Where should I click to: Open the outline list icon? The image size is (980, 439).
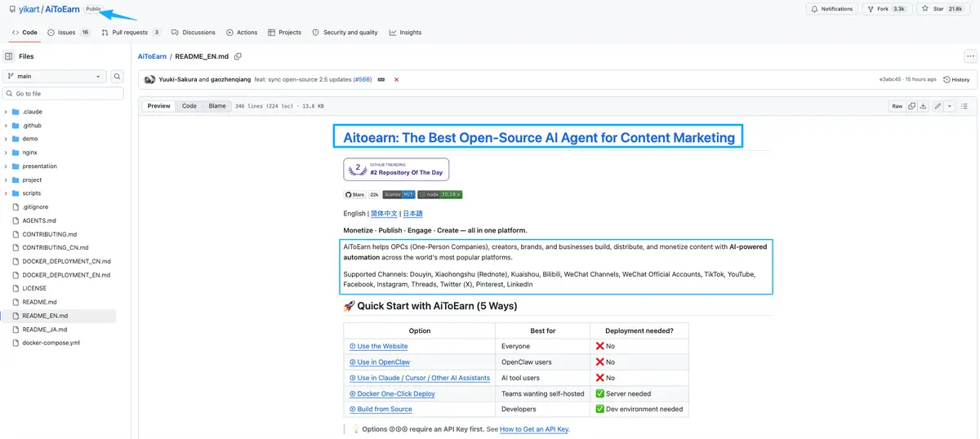pos(964,106)
